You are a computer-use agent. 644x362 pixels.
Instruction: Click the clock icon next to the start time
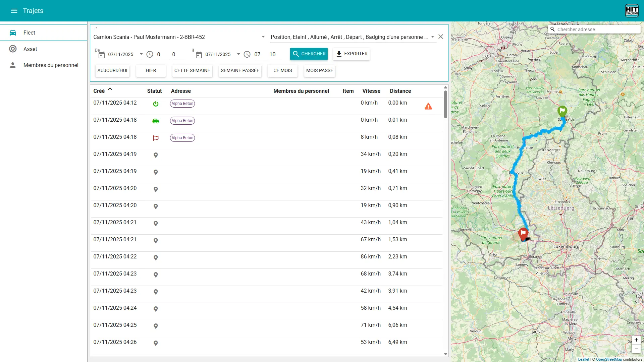tap(150, 54)
